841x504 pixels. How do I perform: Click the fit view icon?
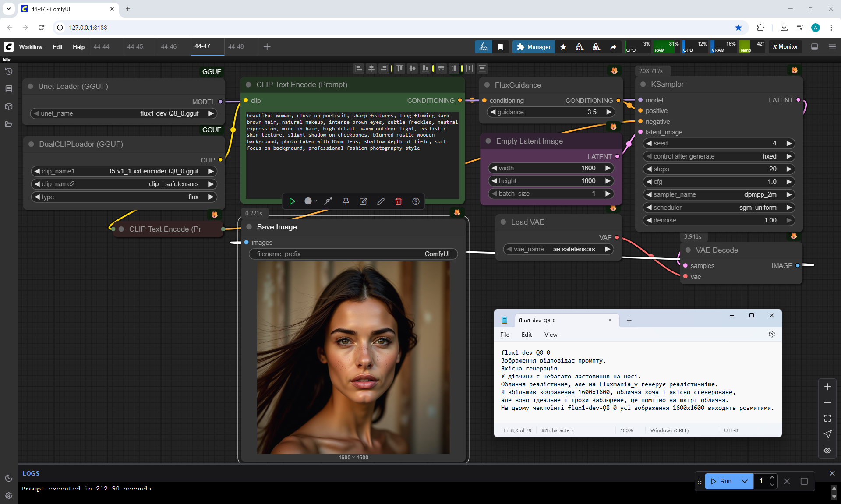pos(827,418)
